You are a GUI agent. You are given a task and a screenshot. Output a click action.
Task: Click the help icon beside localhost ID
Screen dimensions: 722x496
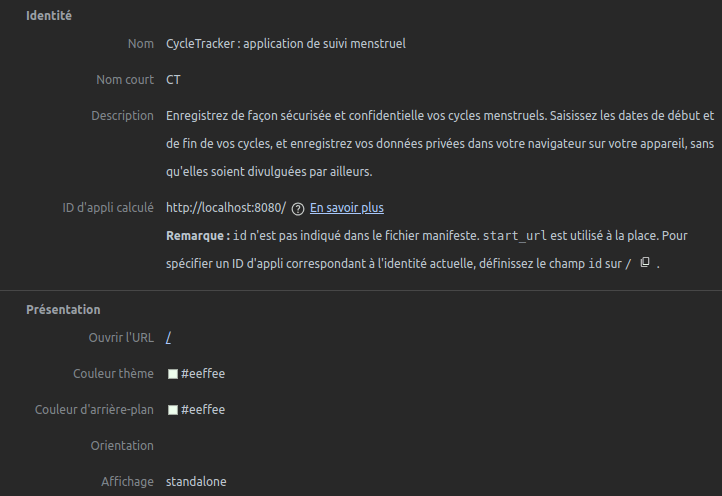tap(297, 209)
